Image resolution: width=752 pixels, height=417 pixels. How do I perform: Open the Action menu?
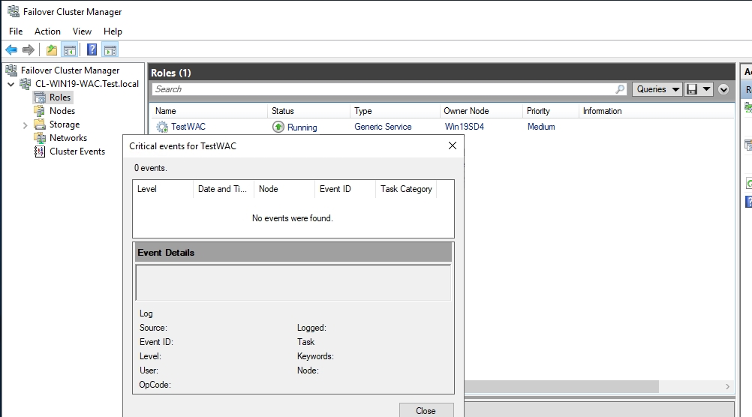click(x=47, y=31)
